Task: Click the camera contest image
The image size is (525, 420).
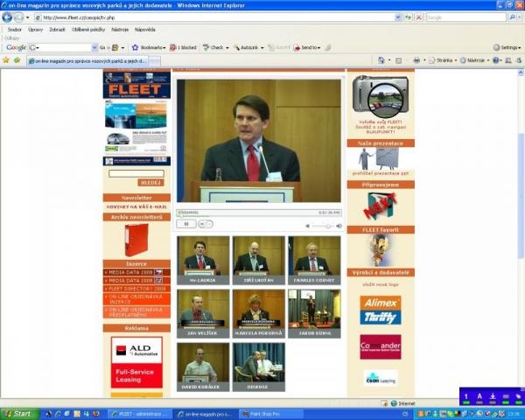Action: point(381,96)
